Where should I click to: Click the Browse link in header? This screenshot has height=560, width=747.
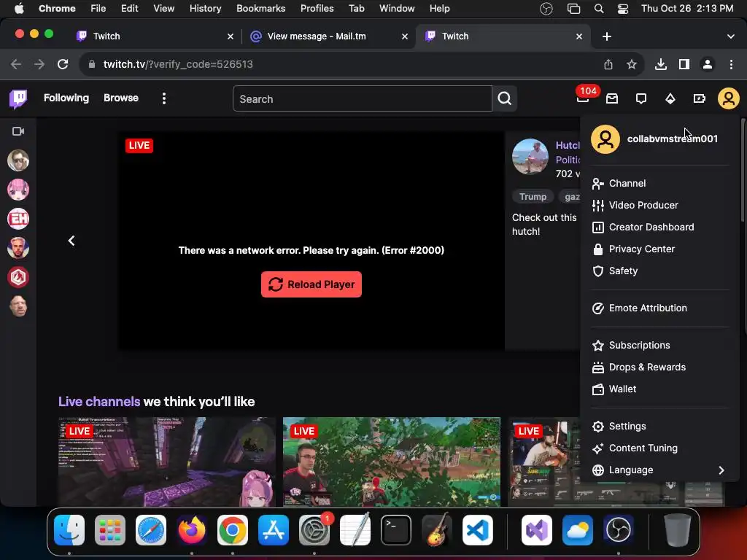[121, 98]
